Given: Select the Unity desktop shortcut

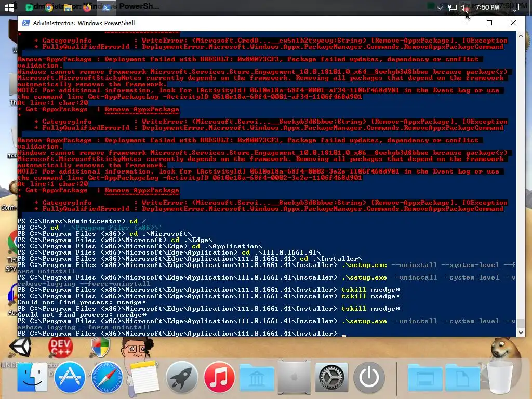Looking at the screenshot, I should coord(20,347).
